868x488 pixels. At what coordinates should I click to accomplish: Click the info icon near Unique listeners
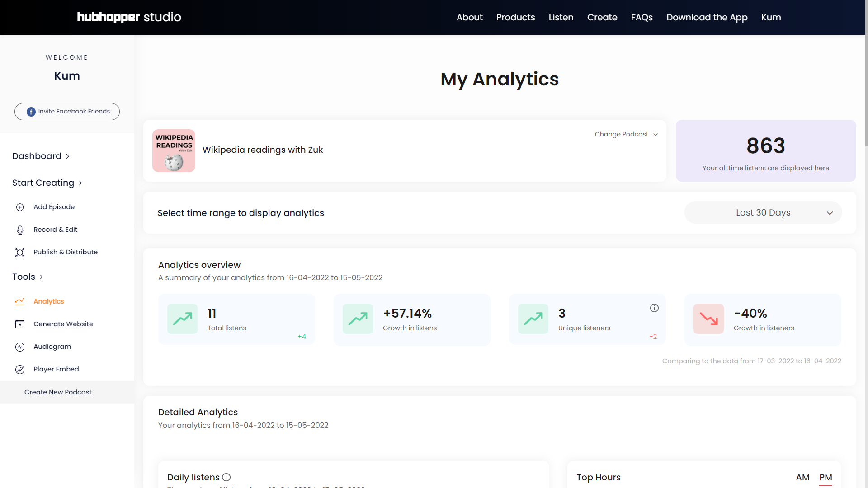pyautogui.click(x=654, y=308)
